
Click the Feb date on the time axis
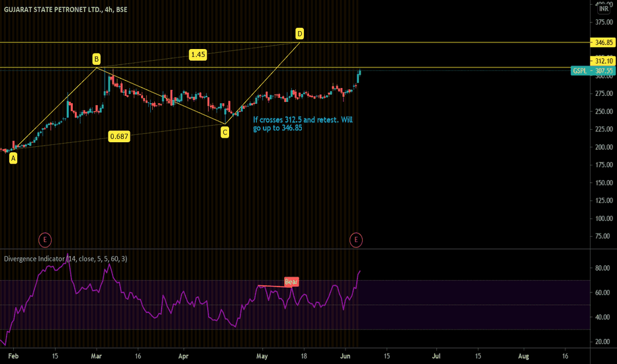coord(13,356)
